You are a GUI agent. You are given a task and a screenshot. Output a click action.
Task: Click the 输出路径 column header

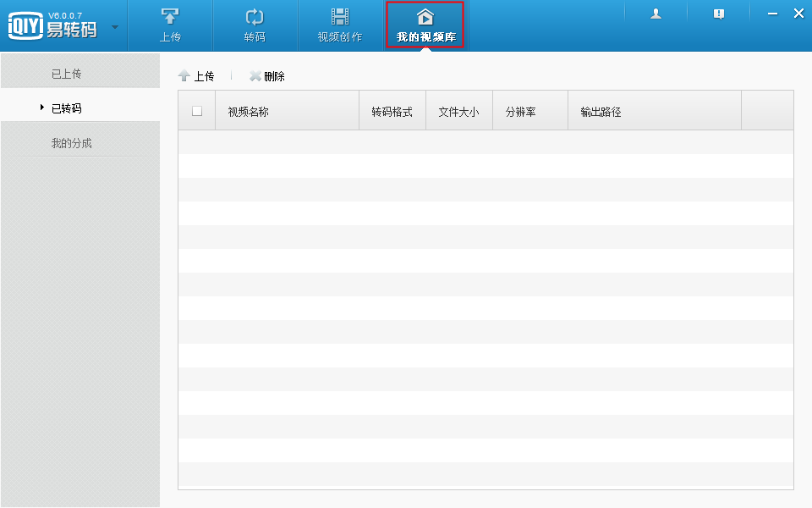tap(601, 112)
